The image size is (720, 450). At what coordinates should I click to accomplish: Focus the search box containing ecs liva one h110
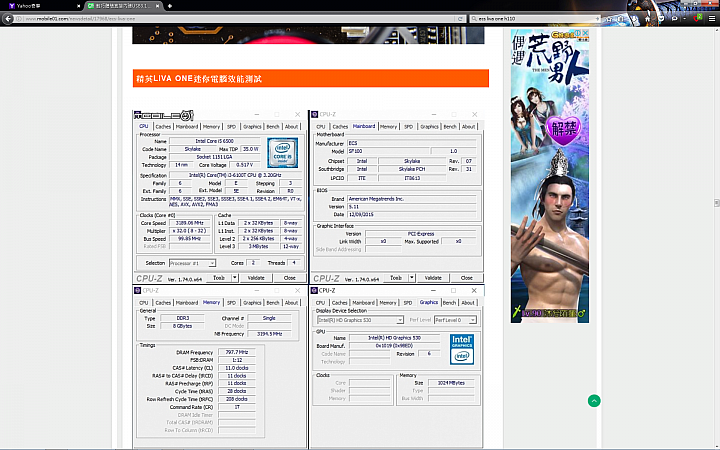point(535,19)
